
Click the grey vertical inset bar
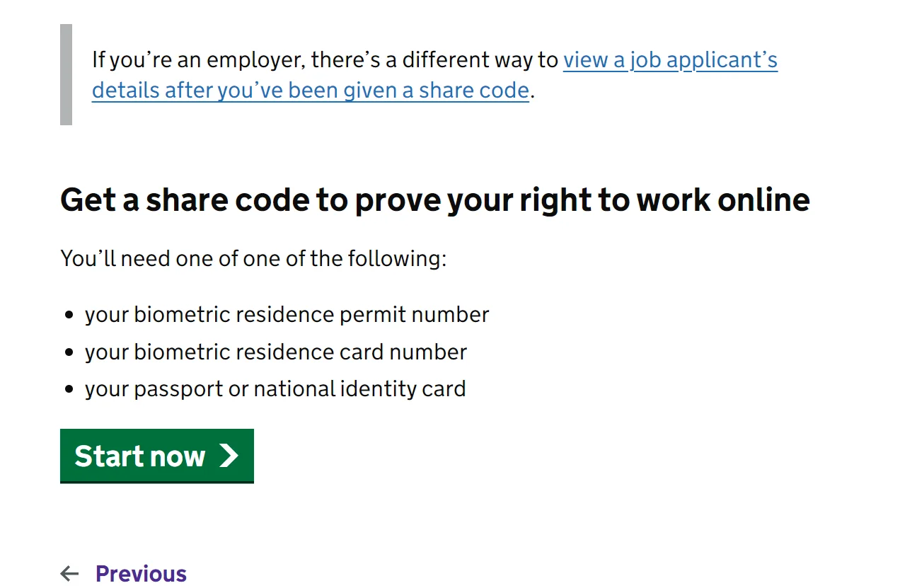[66, 74]
